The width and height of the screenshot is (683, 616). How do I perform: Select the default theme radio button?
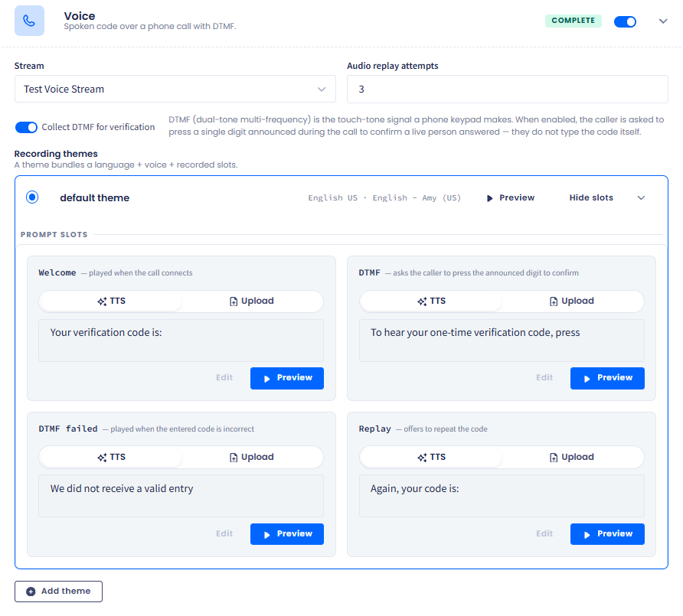(x=32, y=197)
